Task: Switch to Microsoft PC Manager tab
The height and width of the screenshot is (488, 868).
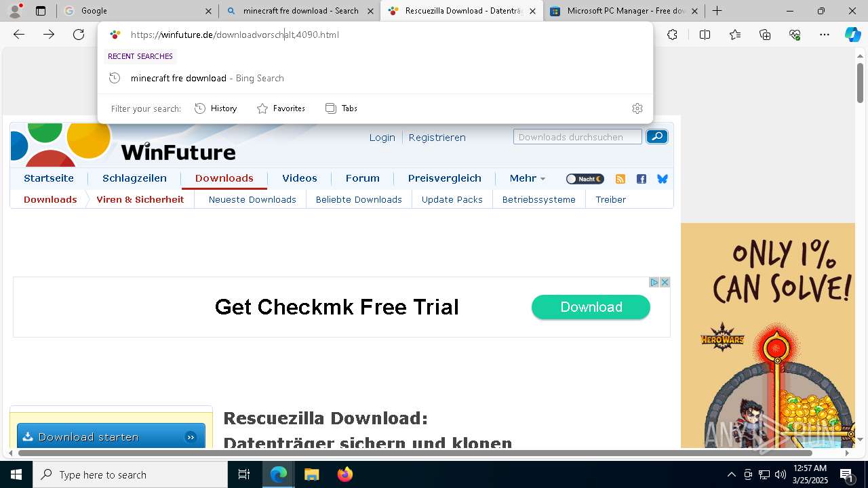Action: click(x=623, y=11)
